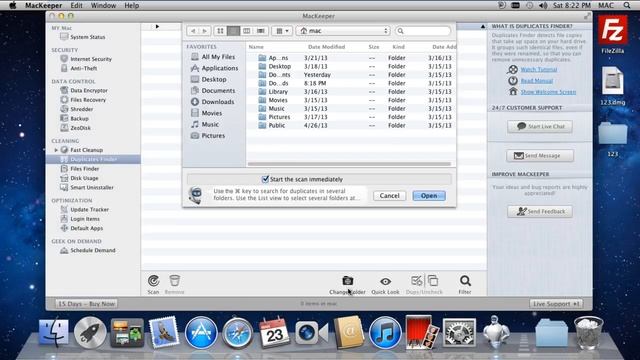640x360 pixels.
Task: Click Send Message button
Action: point(540,156)
